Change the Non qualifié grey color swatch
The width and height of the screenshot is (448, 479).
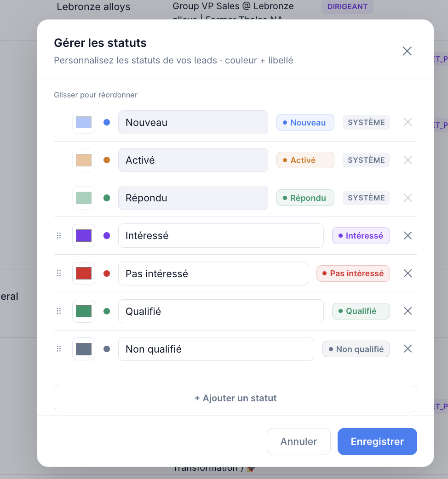point(84,349)
